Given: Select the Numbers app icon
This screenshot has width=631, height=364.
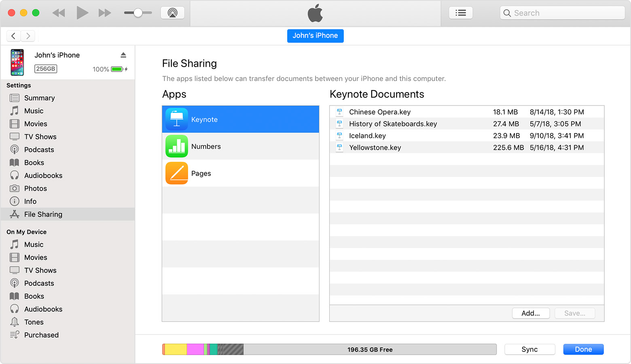Looking at the screenshot, I should pyautogui.click(x=177, y=146).
